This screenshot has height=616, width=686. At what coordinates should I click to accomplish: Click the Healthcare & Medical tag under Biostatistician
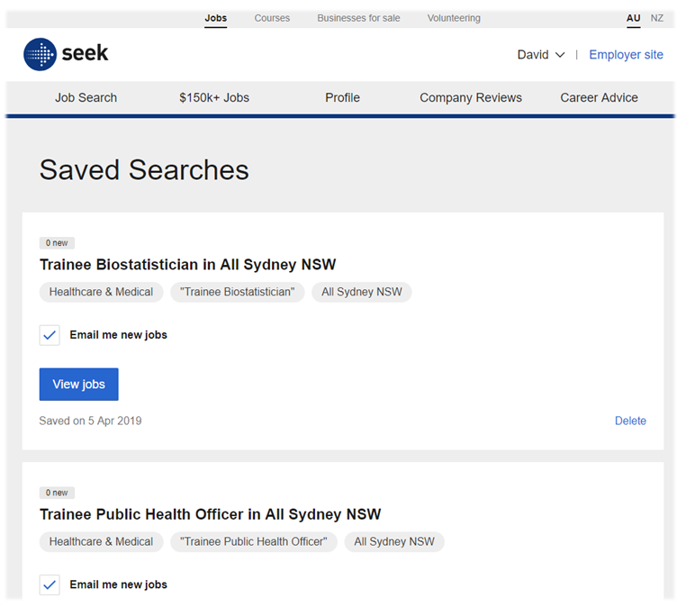click(101, 292)
